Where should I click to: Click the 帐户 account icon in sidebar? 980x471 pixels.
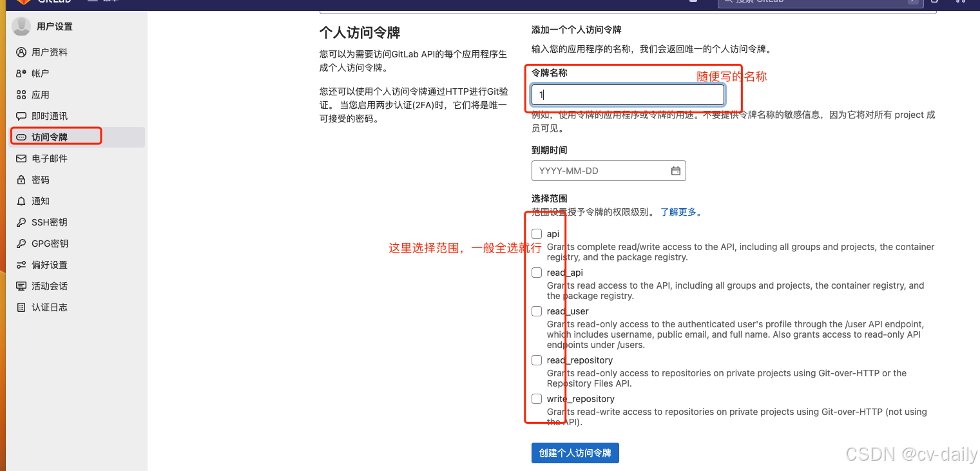21,73
